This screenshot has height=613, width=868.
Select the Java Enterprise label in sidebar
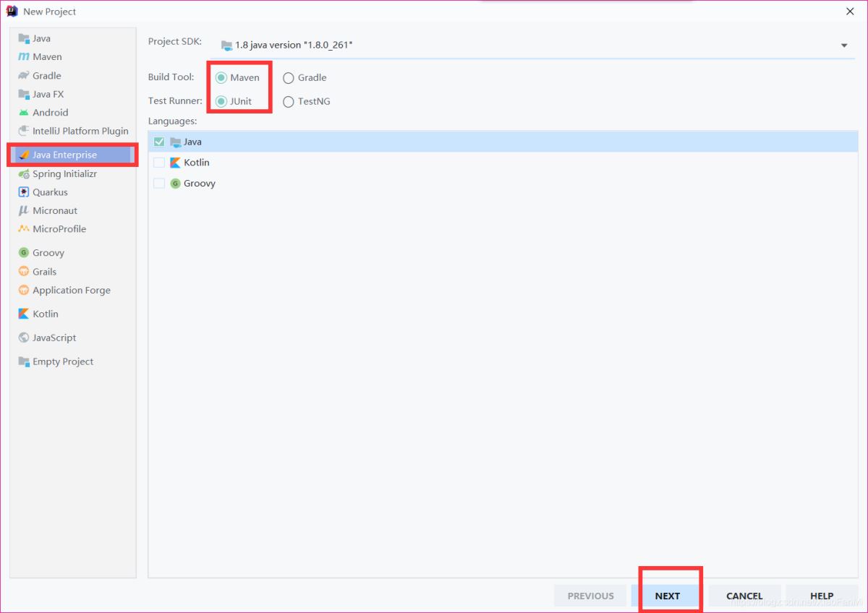(x=64, y=155)
